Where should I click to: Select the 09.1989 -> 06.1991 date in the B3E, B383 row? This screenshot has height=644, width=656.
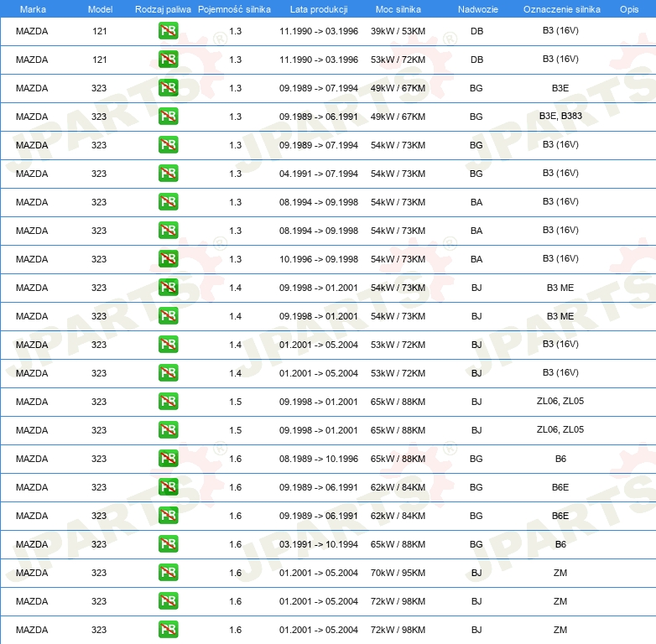[319, 117]
